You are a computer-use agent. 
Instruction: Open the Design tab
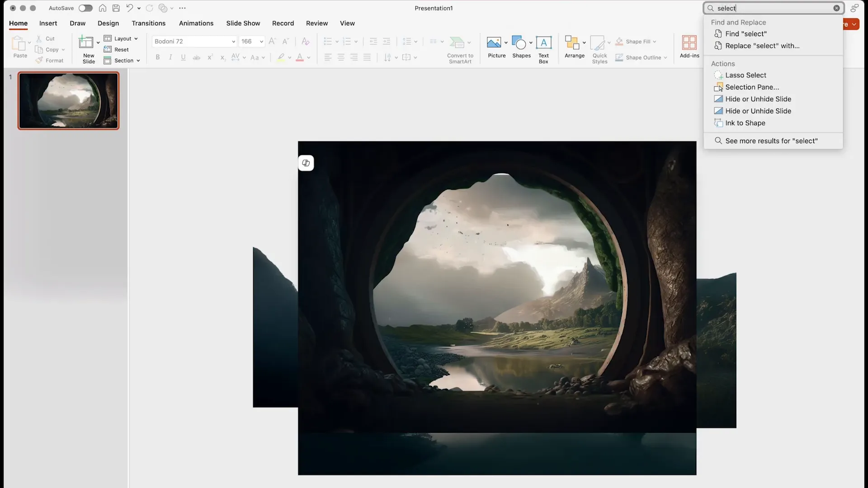pos(108,23)
